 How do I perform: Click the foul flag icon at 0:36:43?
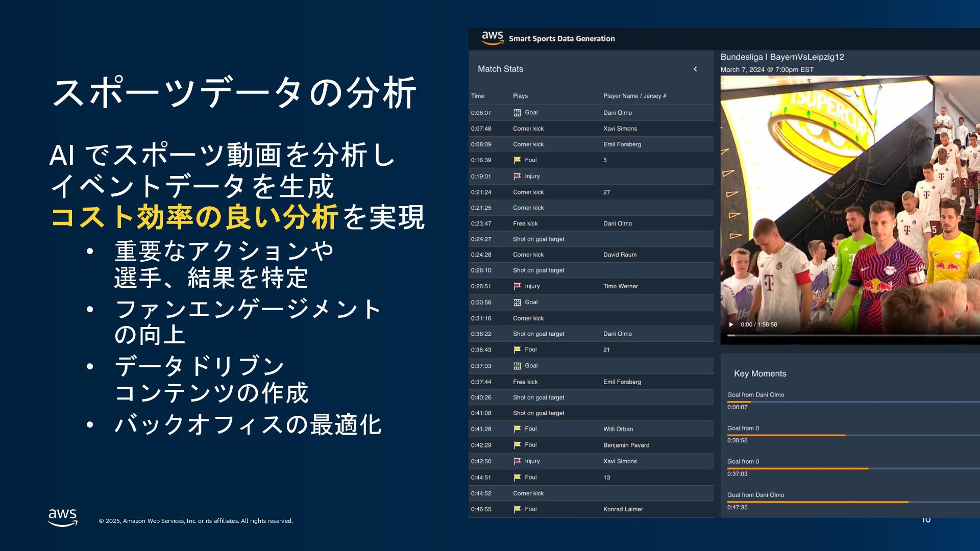click(x=517, y=349)
